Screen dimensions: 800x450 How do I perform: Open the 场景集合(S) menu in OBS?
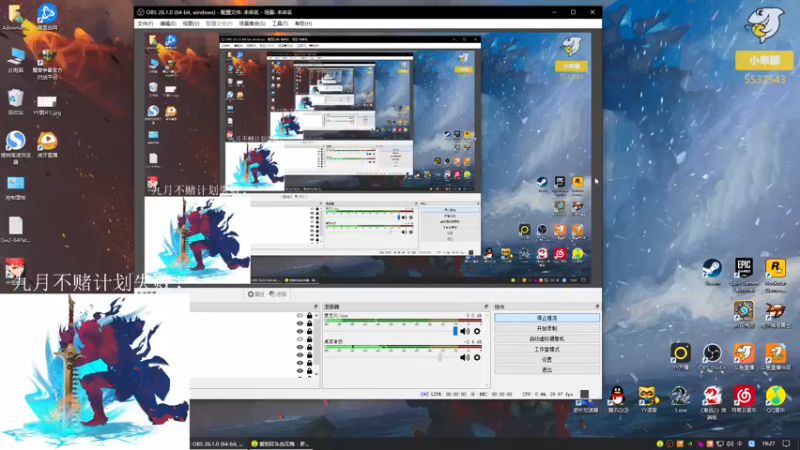(x=252, y=23)
